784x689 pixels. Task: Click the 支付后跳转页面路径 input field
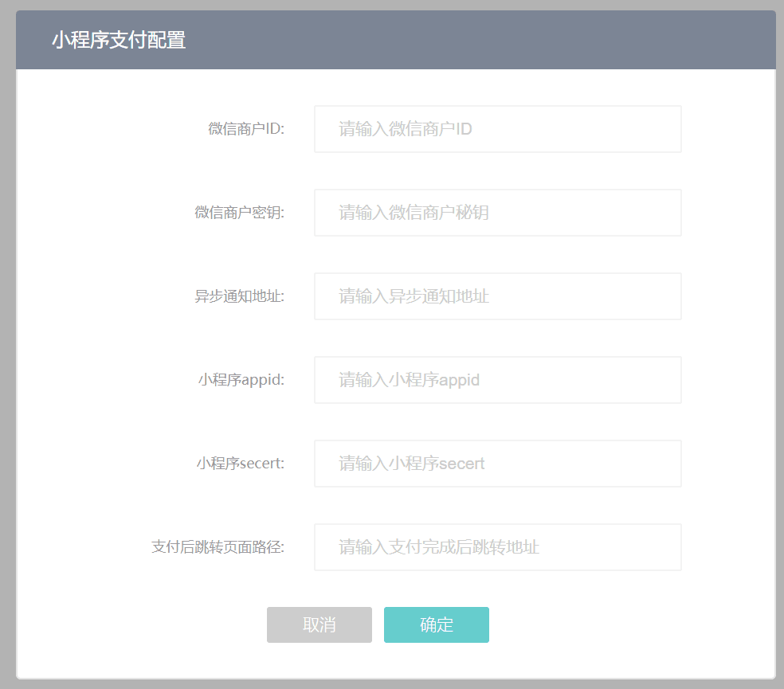497,547
